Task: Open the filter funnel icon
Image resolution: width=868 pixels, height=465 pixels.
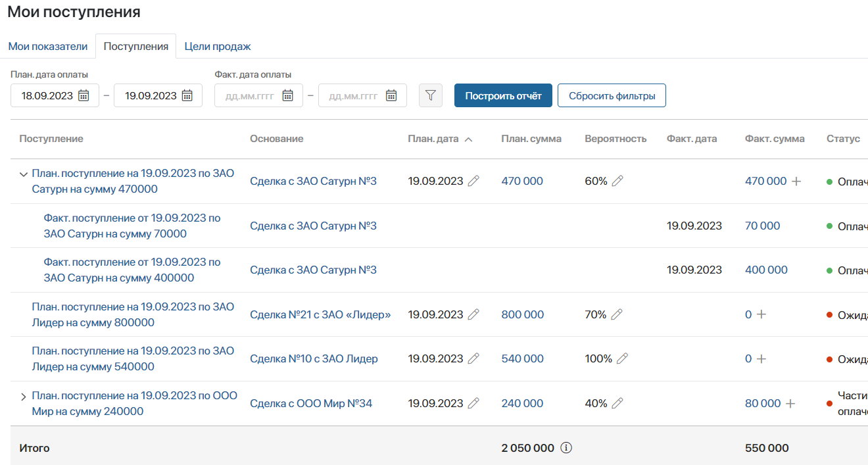Action: pyautogui.click(x=430, y=95)
